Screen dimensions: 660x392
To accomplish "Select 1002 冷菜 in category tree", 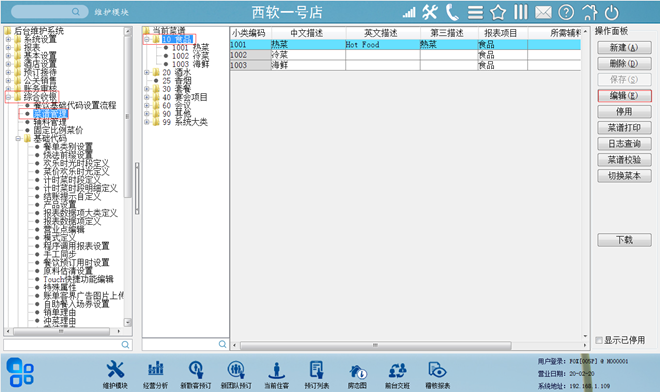I will click(190, 56).
